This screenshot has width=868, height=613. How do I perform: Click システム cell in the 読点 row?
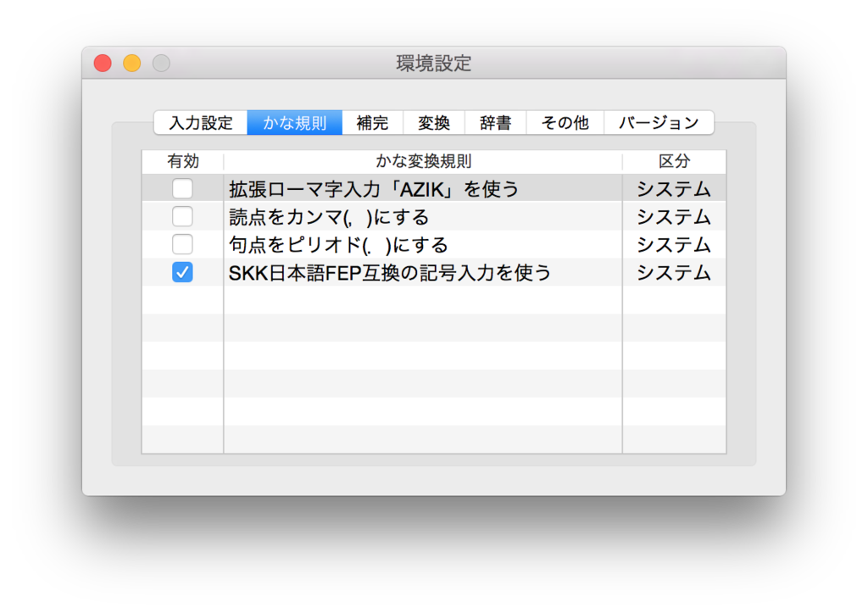[674, 216]
